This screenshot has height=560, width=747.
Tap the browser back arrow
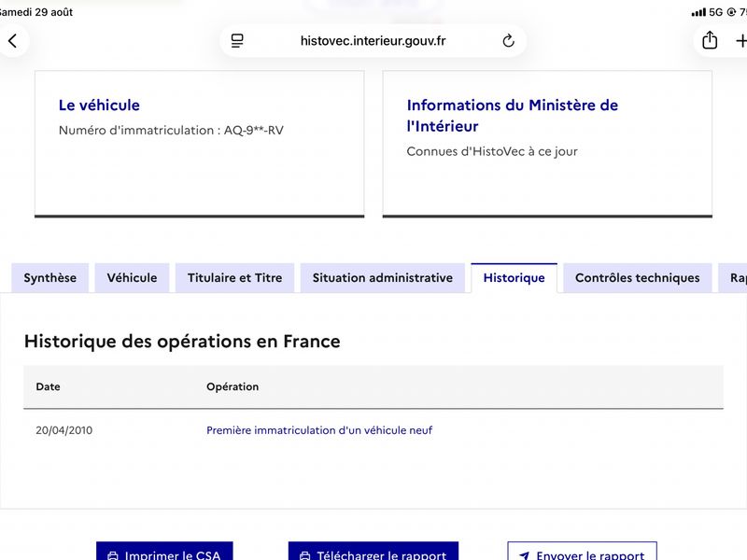click(13, 41)
